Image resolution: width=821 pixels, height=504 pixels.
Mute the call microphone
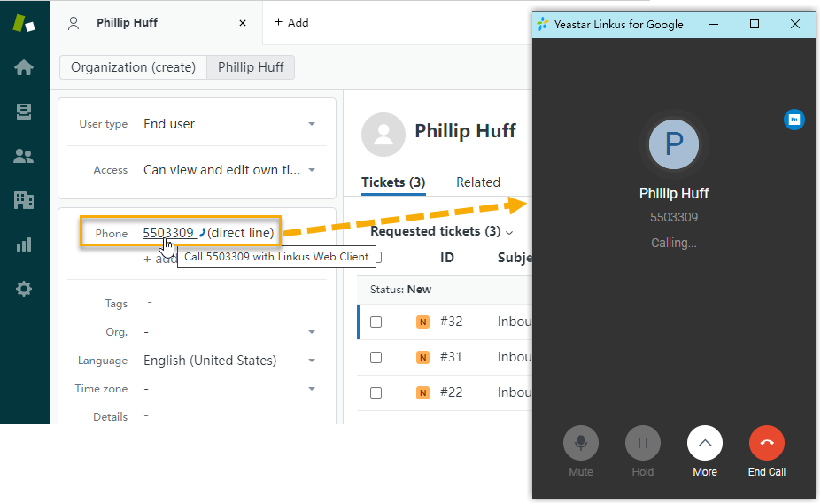click(581, 443)
